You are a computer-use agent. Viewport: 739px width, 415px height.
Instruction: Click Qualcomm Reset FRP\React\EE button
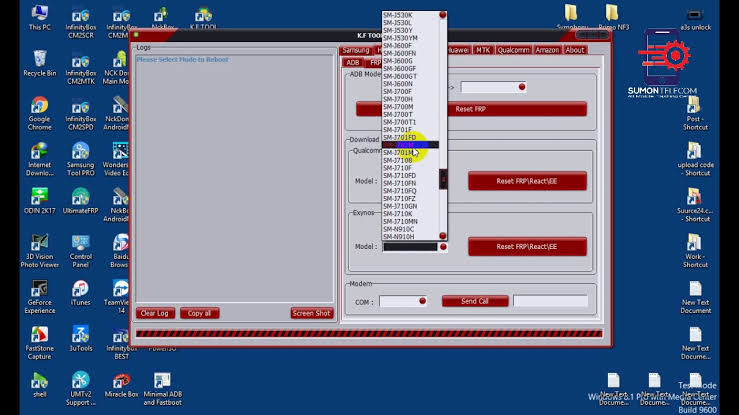click(527, 181)
